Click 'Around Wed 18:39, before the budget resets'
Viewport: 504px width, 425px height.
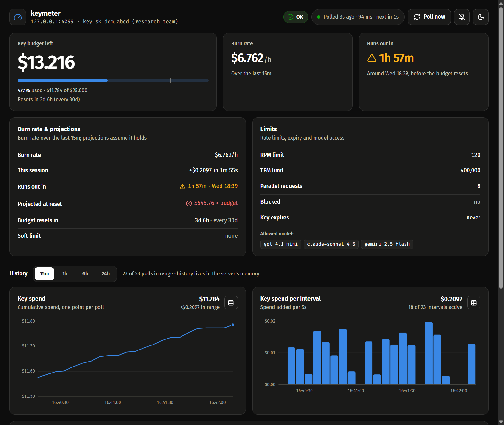tap(417, 73)
